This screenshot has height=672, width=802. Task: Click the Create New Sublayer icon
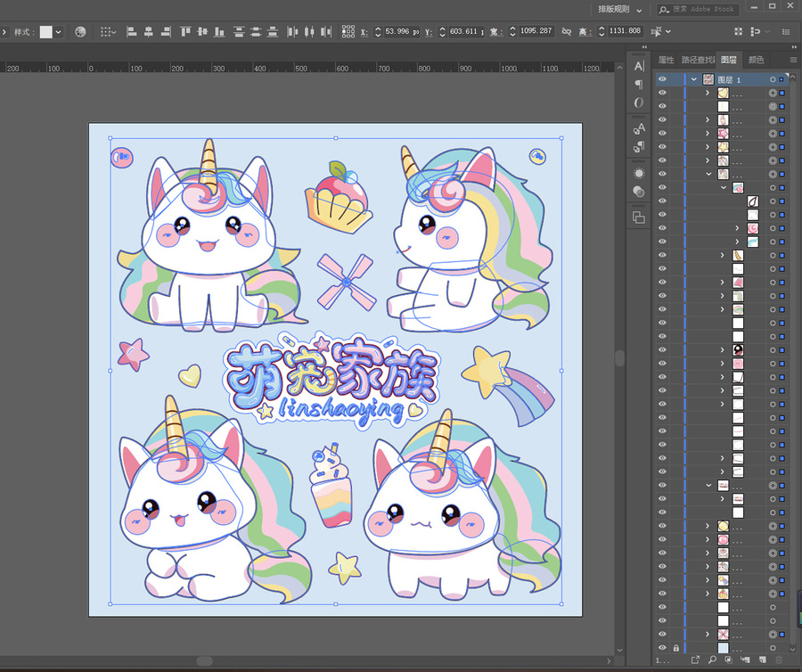click(x=745, y=660)
